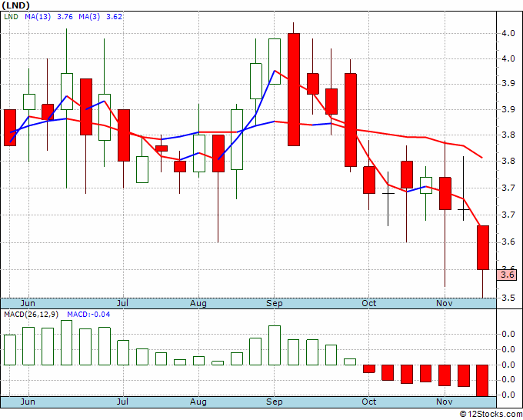Click Sep on the MACD panel axis
The height and width of the screenshot is (420, 523).
pos(274,402)
